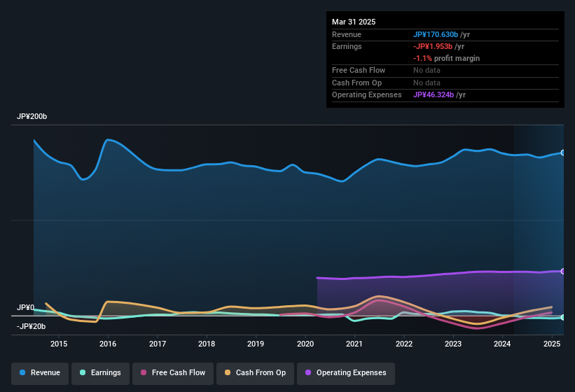Click the JP¥46.324b operating expenses value

coord(434,95)
